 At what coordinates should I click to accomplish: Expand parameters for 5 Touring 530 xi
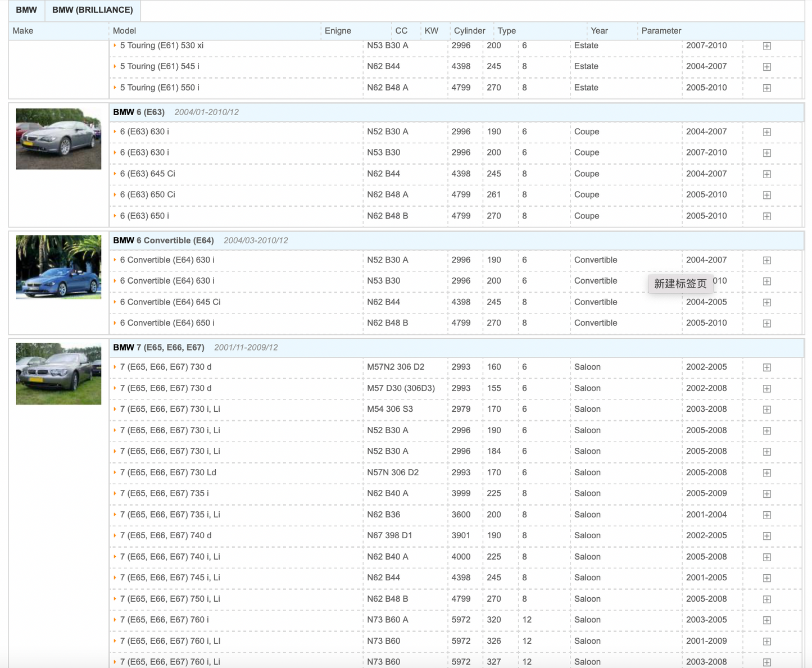tap(766, 46)
